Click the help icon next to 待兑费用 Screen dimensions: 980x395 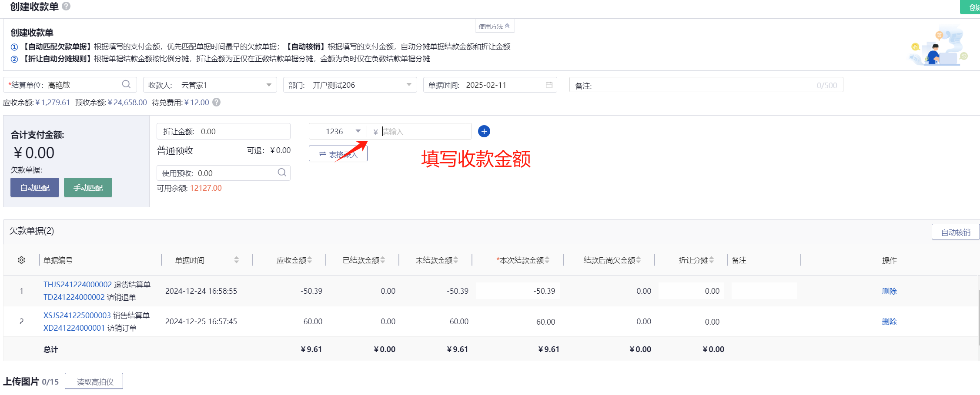point(216,103)
